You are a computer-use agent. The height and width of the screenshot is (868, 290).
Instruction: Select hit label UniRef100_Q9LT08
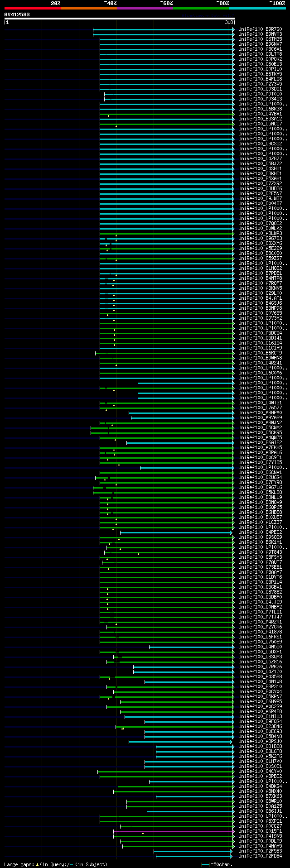pos(260,54)
